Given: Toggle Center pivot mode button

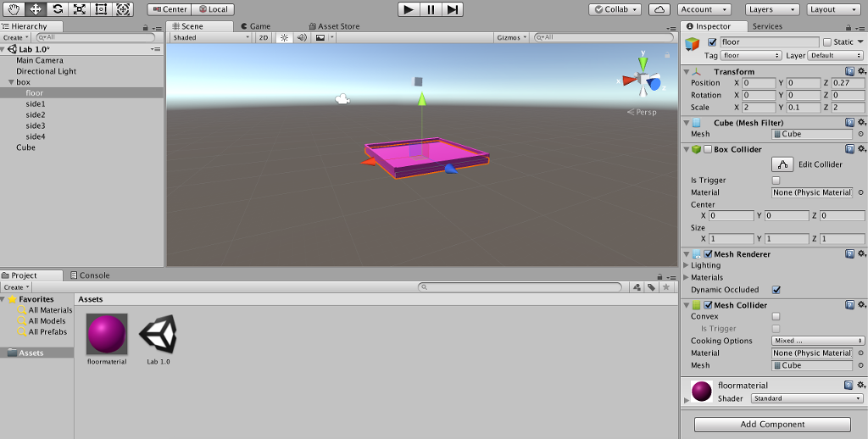Looking at the screenshot, I should click(170, 9).
